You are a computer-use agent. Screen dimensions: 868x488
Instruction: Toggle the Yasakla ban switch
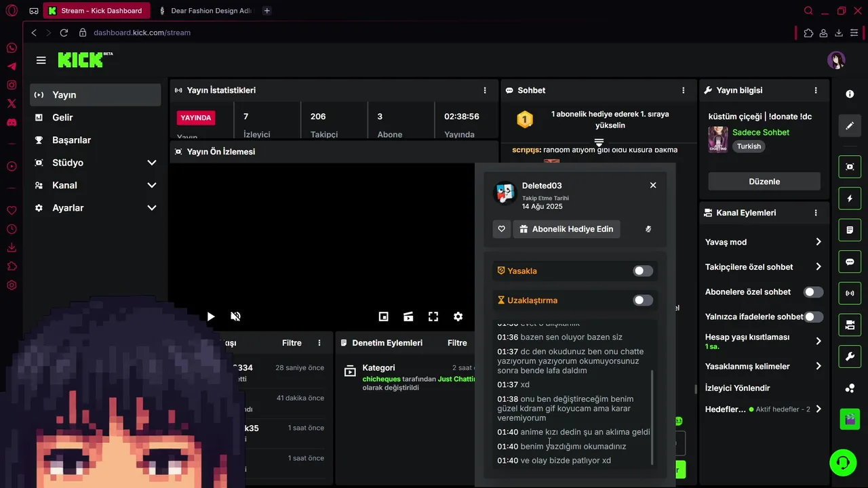tap(643, 271)
